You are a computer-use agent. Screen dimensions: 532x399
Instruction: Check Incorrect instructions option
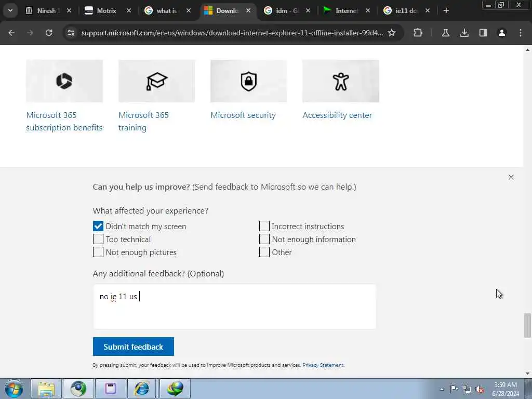click(264, 226)
